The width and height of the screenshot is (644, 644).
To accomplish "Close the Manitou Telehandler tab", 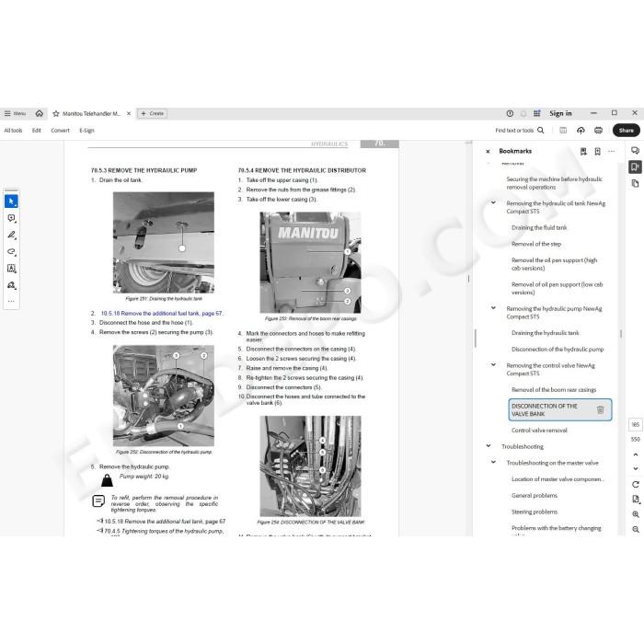I will pyautogui.click(x=129, y=113).
